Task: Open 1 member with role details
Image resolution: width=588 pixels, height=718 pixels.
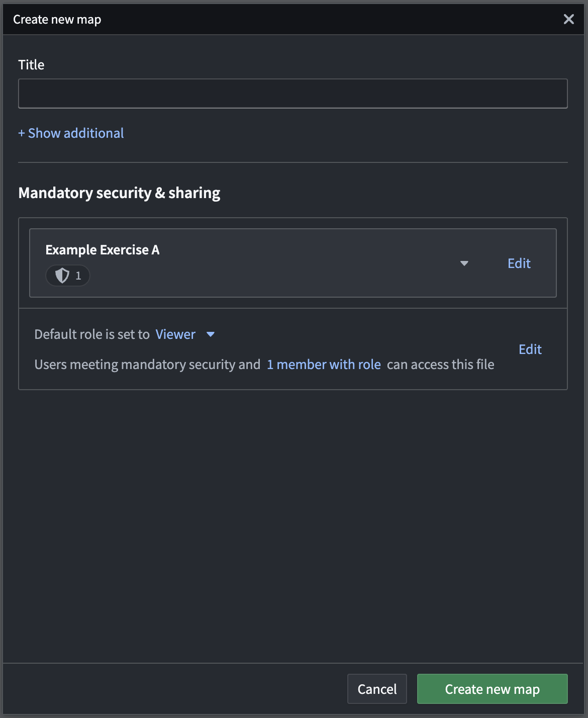Action: point(324,364)
